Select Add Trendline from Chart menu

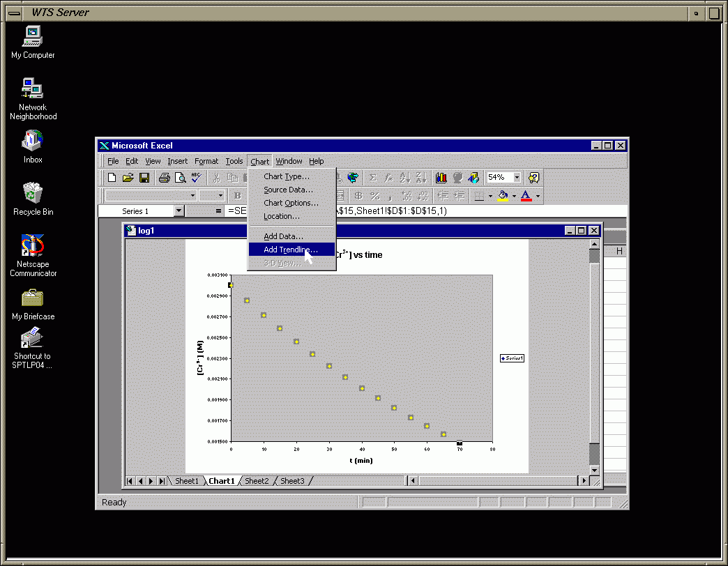(x=290, y=250)
